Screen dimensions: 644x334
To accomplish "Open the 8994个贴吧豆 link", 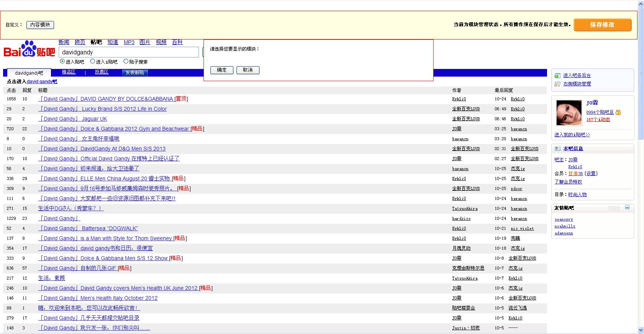I will click(x=600, y=112).
